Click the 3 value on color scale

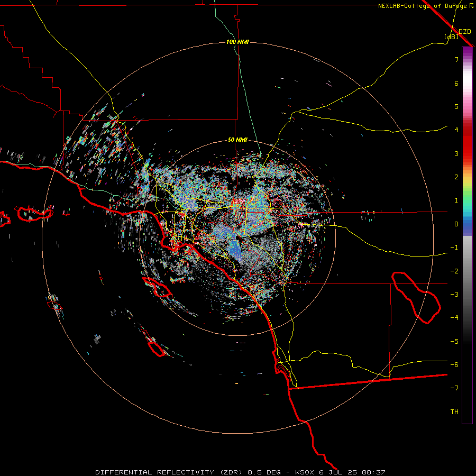456,153
